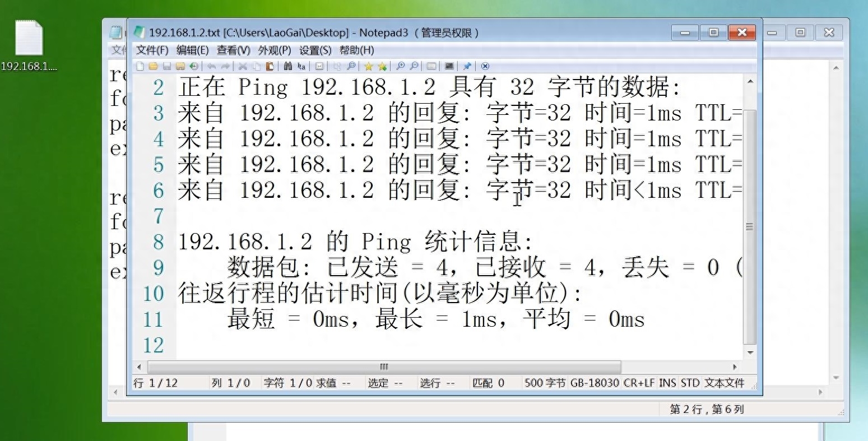Image resolution: width=868 pixels, height=441 pixels.
Task: Open the 编辑(E) menu
Action: 193,50
